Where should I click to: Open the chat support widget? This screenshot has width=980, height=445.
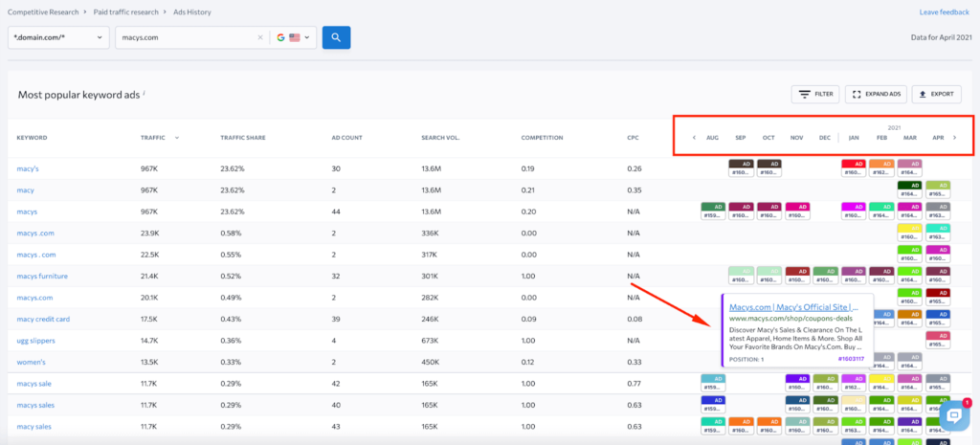click(954, 414)
